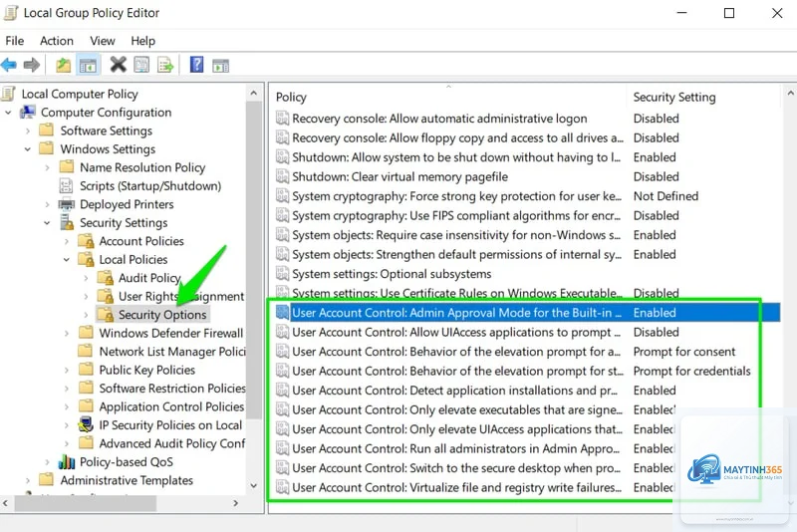Select User Rights Assignment in tree
The height and width of the screenshot is (532, 797).
tap(181, 296)
